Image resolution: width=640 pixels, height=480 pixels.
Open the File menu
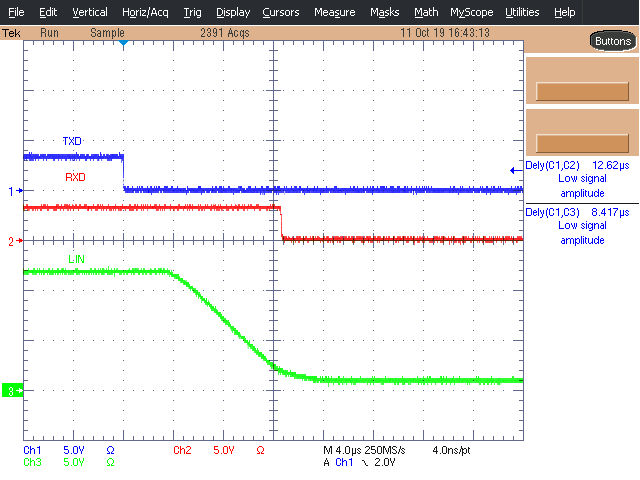pyautogui.click(x=16, y=12)
